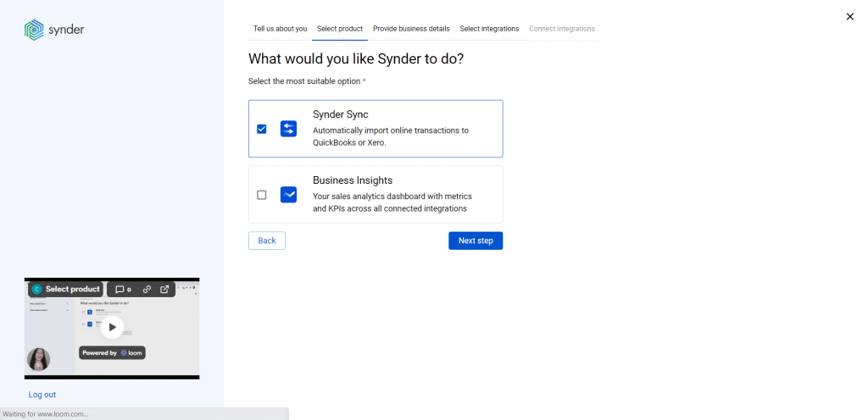
Task: Click 'Your sales analytics dashboard' description
Action: (x=392, y=202)
